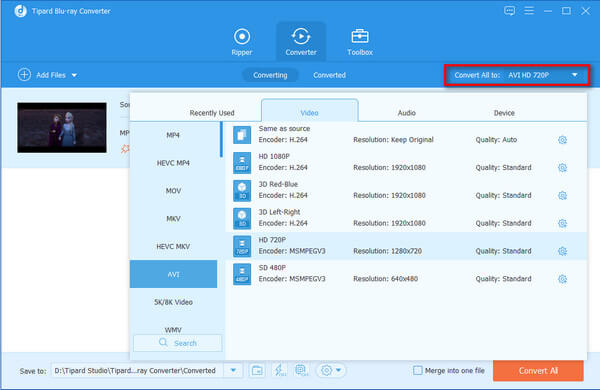Viewport: 600px width, 390px height.
Task: Click the Add Files plus icon
Action: pyautogui.click(x=24, y=75)
